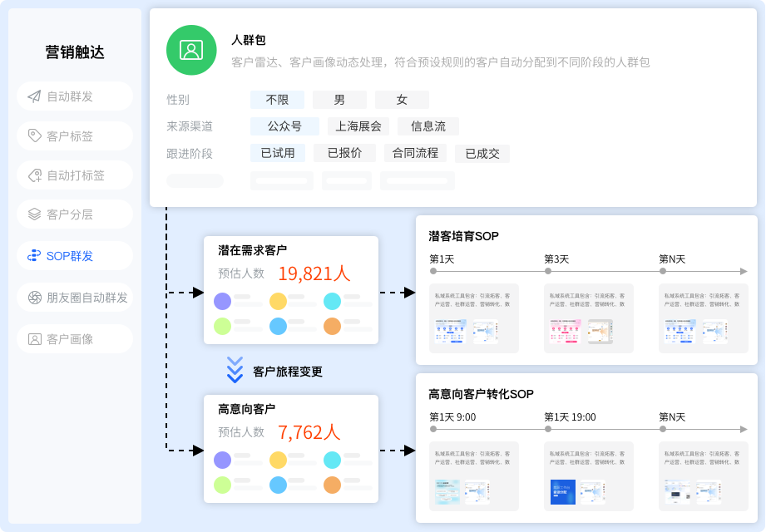Viewport: 766px width, 532px height.
Task: Click the green 人群包 avatar icon
Action: tap(191, 50)
